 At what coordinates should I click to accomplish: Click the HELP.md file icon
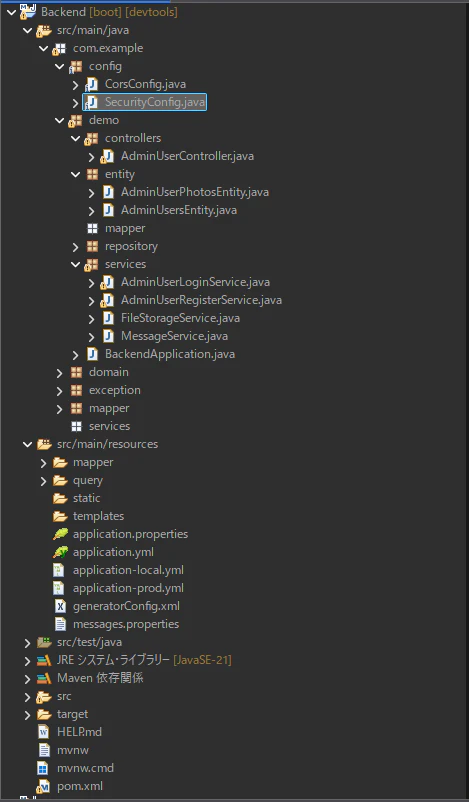tap(43, 732)
